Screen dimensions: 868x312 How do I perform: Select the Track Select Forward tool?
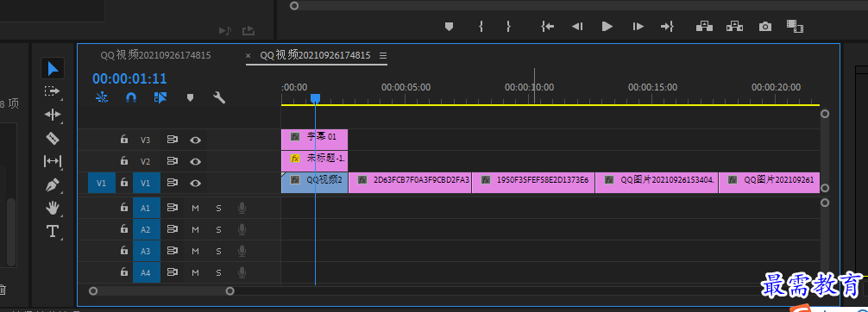click(52, 91)
